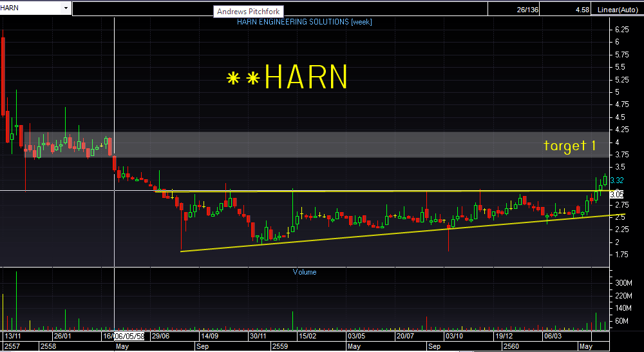Viewport: 644px width, 352px height.
Task: Click the 3.5 price axis label
Action: (620, 167)
